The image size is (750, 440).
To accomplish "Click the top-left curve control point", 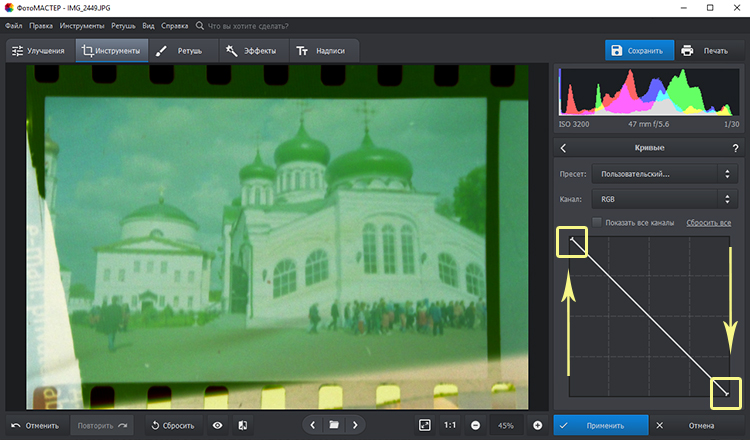I will (x=573, y=239).
